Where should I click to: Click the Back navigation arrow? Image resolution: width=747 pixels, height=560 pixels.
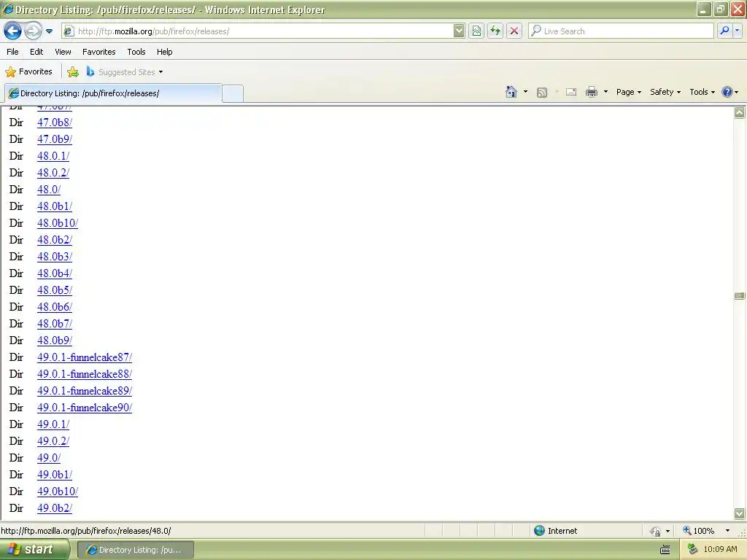click(x=13, y=31)
